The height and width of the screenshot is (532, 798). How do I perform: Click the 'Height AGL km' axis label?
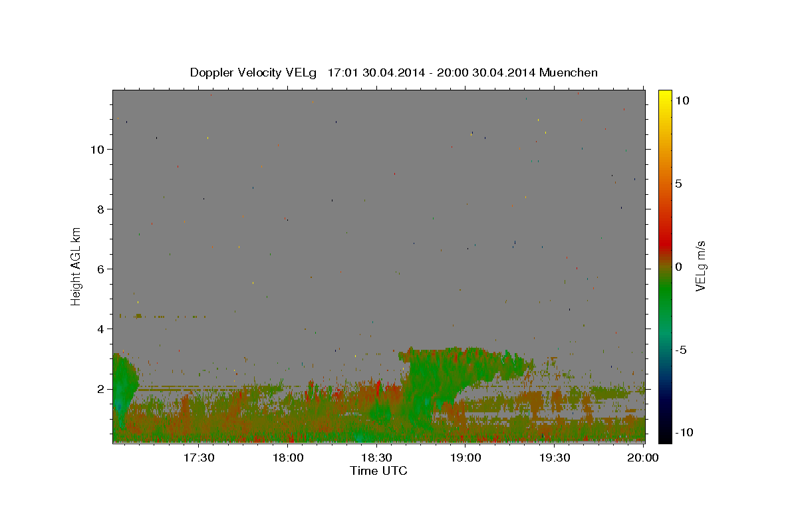76,265
